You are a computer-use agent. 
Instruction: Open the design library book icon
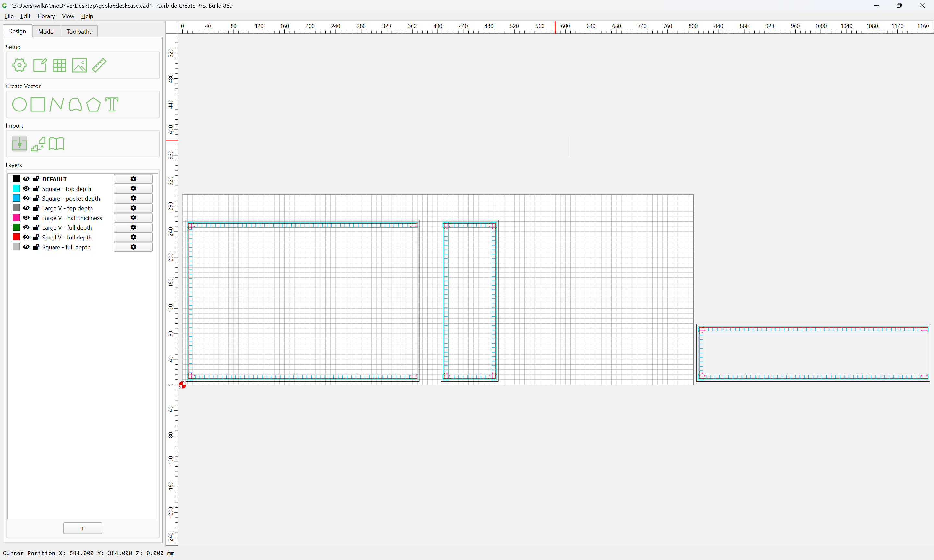56,144
